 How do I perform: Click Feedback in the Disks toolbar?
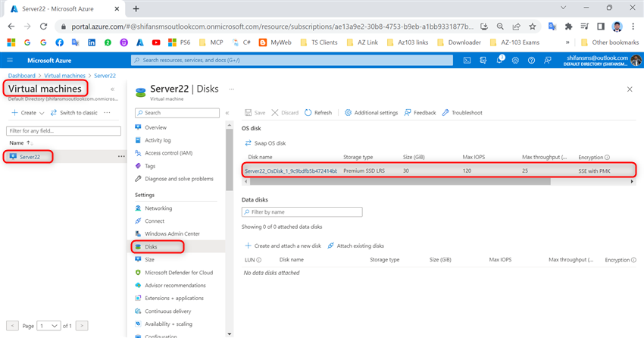(x=420, y=112)
